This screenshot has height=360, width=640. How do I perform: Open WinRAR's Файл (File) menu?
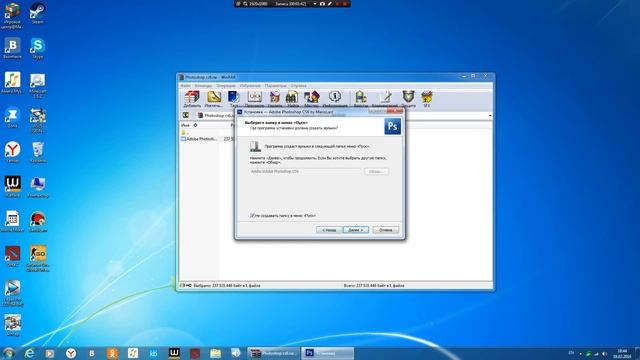point(185,86)
